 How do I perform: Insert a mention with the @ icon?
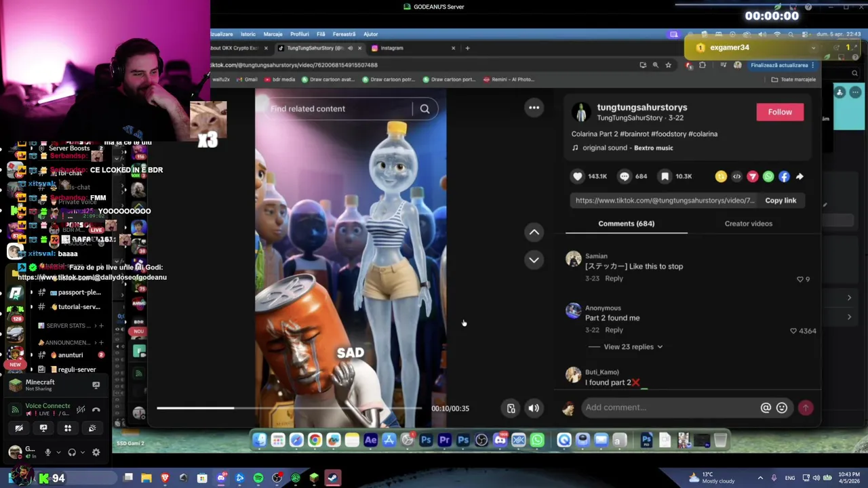click(766, 407)
